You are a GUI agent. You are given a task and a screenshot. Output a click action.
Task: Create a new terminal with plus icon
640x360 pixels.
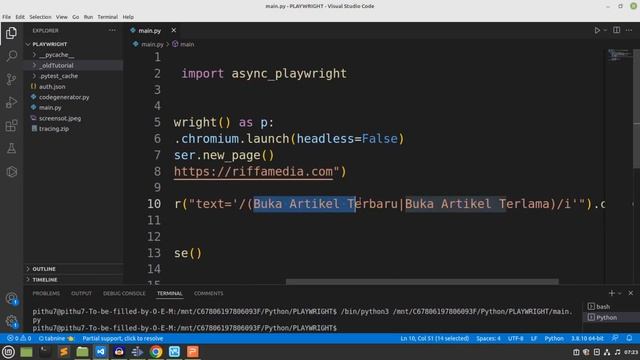[x=611, y=293]
